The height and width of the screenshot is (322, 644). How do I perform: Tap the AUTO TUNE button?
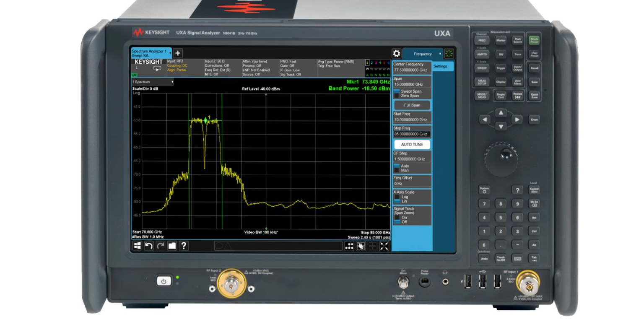412,144
